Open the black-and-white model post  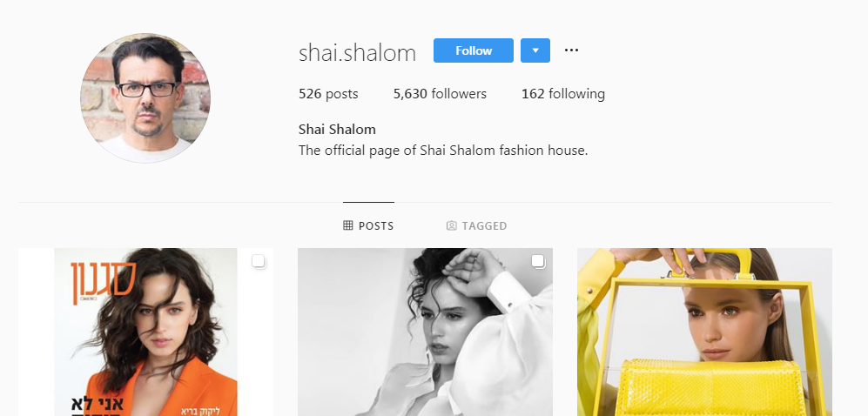[x=425, y=332]
